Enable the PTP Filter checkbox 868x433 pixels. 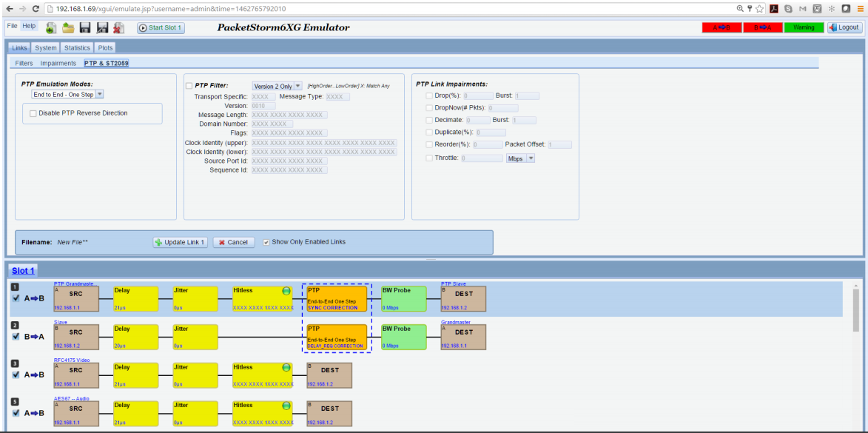tap(190, 86)
